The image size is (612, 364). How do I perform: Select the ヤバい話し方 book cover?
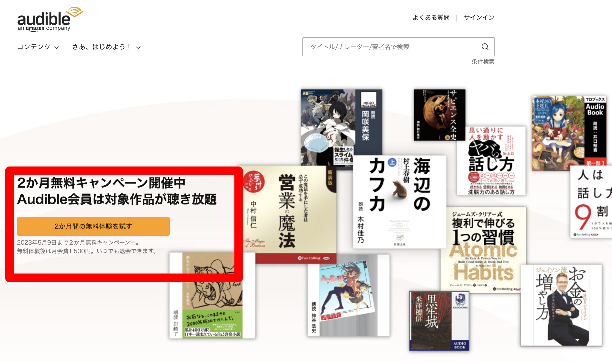click(x=491, y=161)
